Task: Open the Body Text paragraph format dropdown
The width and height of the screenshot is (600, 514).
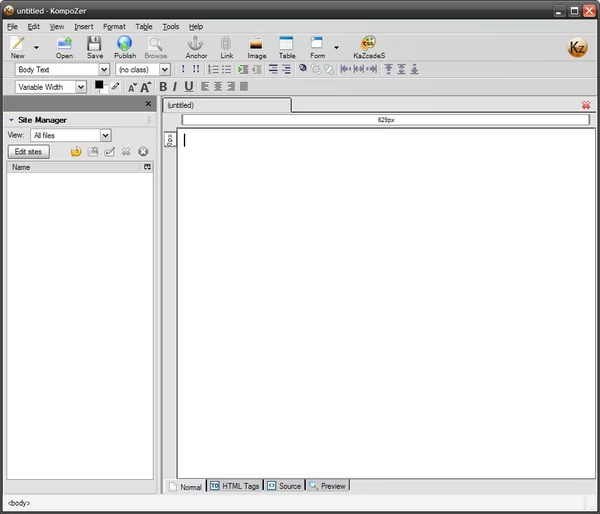Action: (x=62, y=70)
